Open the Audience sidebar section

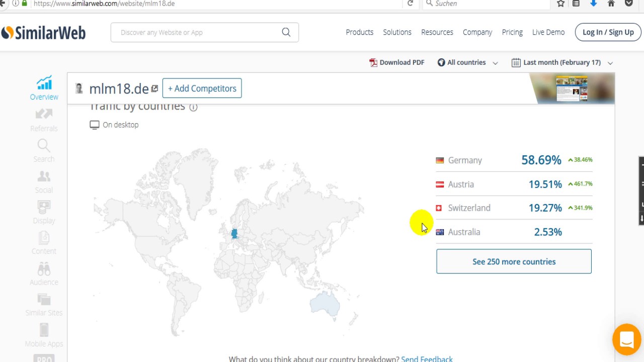tap(44, 275)
